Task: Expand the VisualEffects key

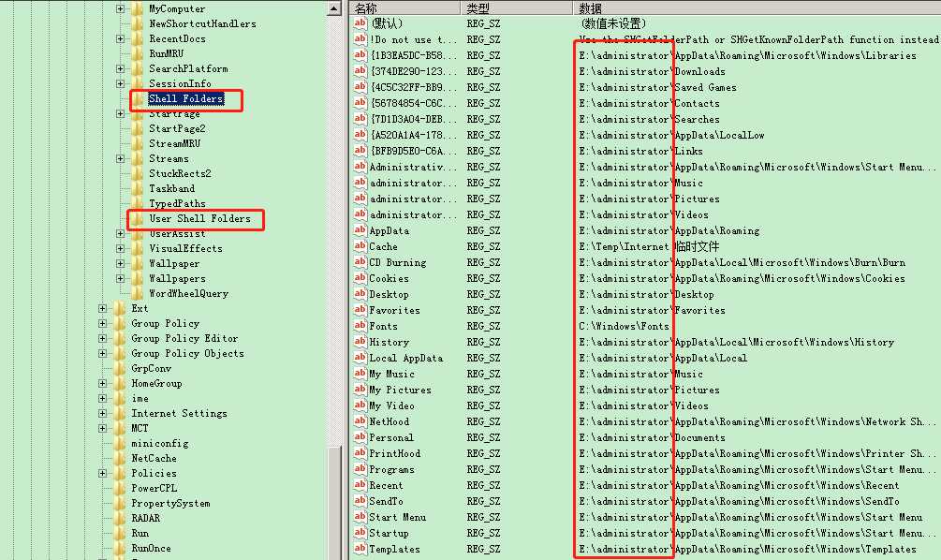Action: 120,248
